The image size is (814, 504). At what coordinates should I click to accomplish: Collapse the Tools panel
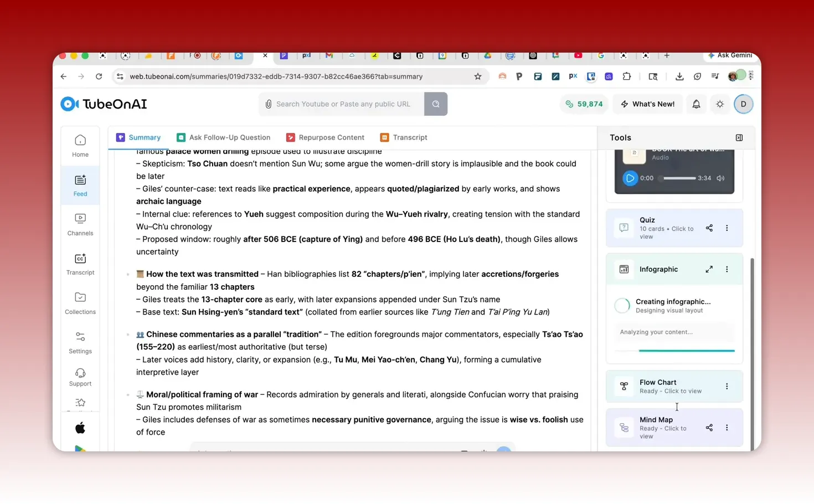tap(739, 137)
